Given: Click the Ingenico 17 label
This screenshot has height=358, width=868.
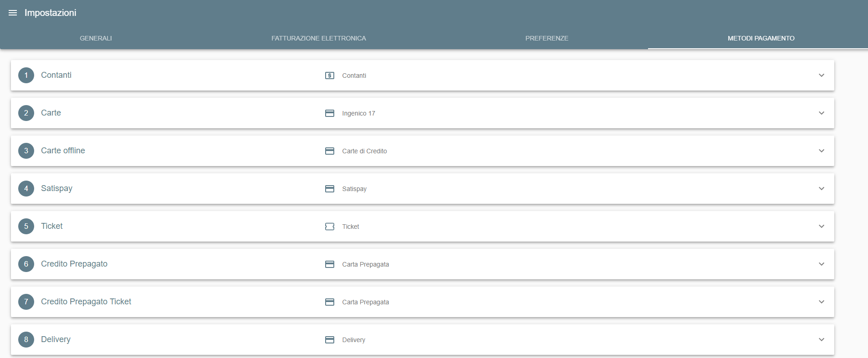Looking at the screenshot, I should 359,113.
